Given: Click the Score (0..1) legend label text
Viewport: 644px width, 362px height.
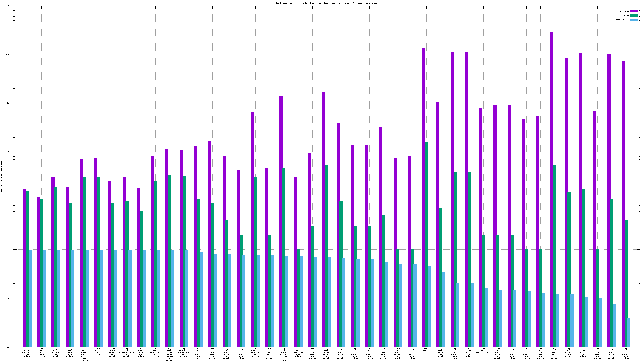Looking at the screenshot, I should [x=621, y=20].
